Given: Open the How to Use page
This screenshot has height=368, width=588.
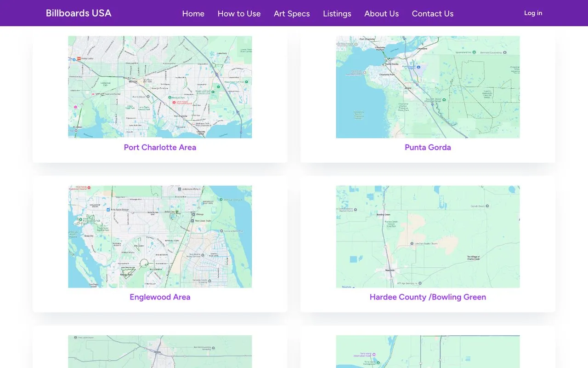Looking at the screenshot, I should click(239, 13).
